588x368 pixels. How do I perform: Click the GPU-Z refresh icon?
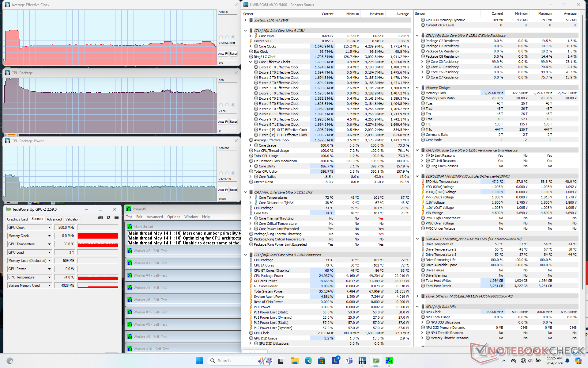click(x=108, y=217)
